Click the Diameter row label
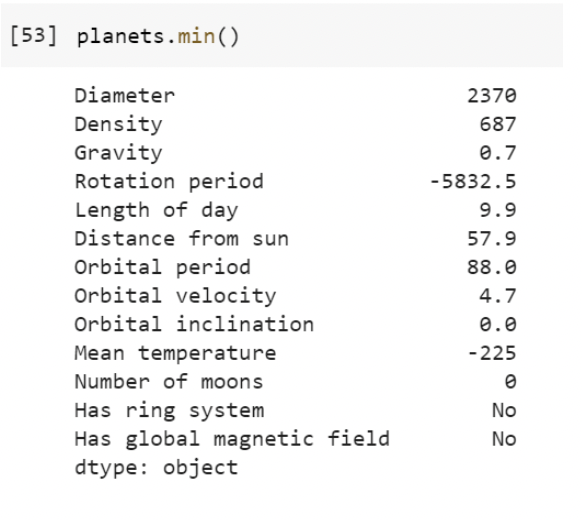The width and height of the screenshot is (582, 520). tap(125, 96)
